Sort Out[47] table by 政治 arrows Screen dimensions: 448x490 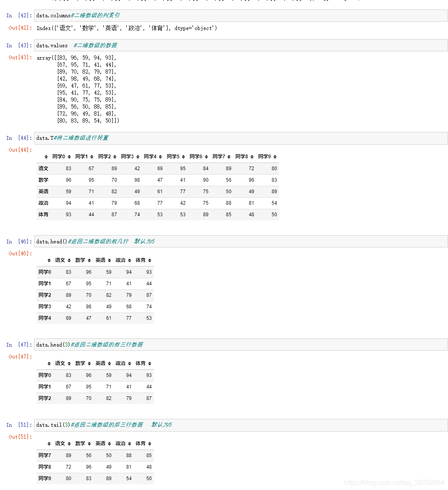click(x=130, y=363)
